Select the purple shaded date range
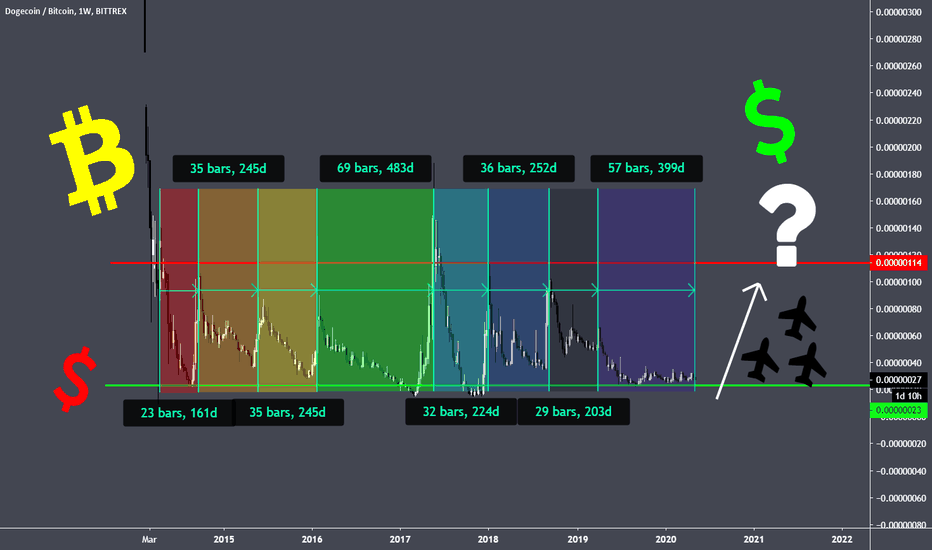The width and height of the screenshot is (932, 550). 646,290
